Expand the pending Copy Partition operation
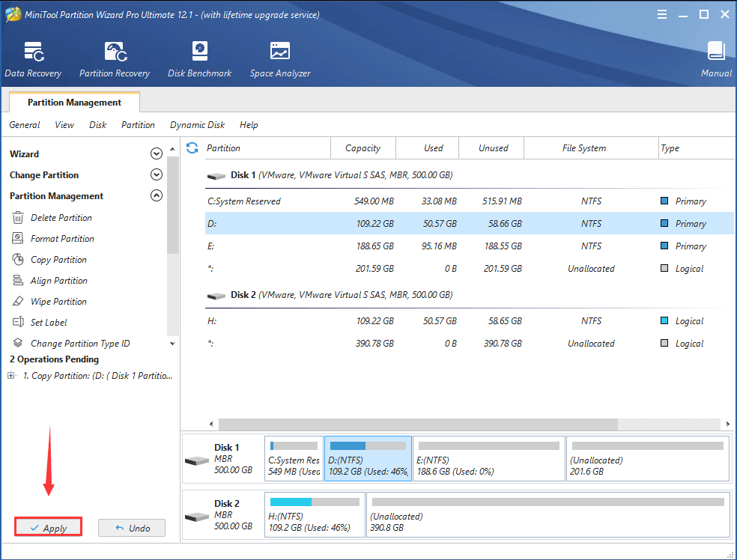The width and height of the screenshot is (737, 560). pyautogui.click(x=11, y=375)
